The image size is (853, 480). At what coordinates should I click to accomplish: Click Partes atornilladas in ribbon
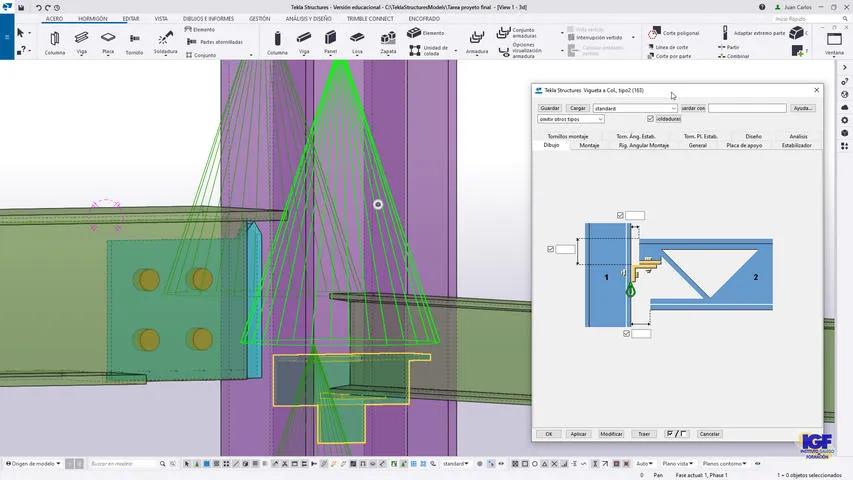(215, 42)
